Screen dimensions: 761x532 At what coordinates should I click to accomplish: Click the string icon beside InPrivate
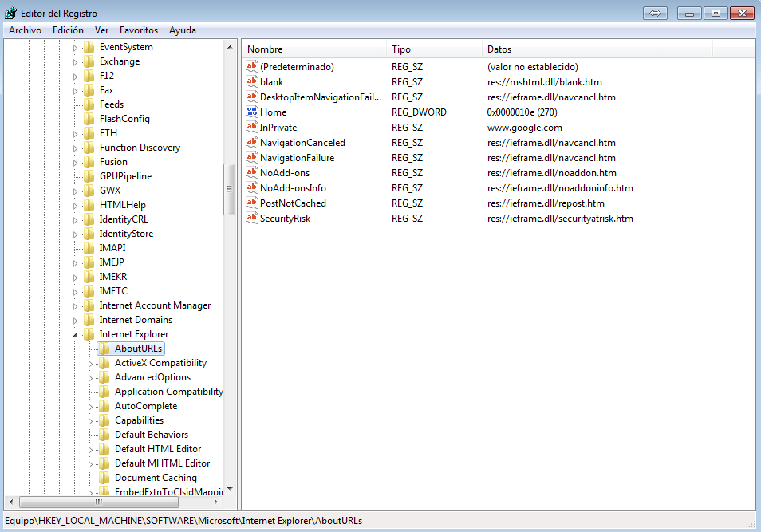[x=251, y=127]
